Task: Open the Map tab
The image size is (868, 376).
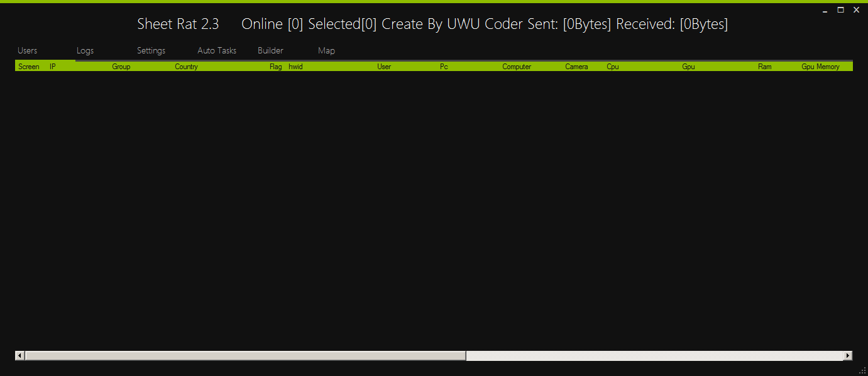Action: tap(326, 51)
